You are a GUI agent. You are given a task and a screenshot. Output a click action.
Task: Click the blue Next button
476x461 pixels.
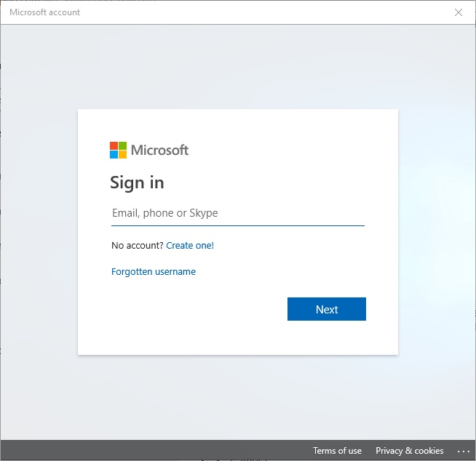327,309
